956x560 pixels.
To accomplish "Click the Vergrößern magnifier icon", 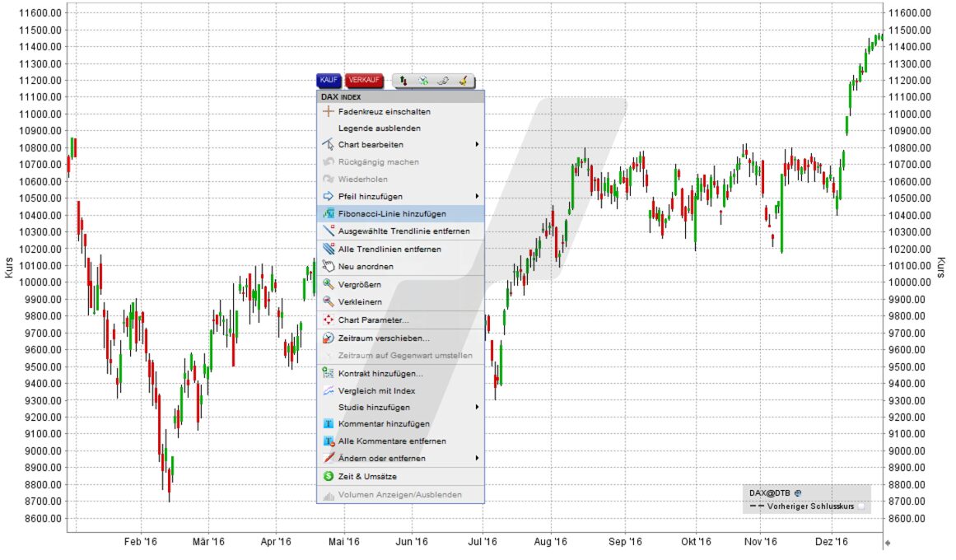I will coord(328,284).
